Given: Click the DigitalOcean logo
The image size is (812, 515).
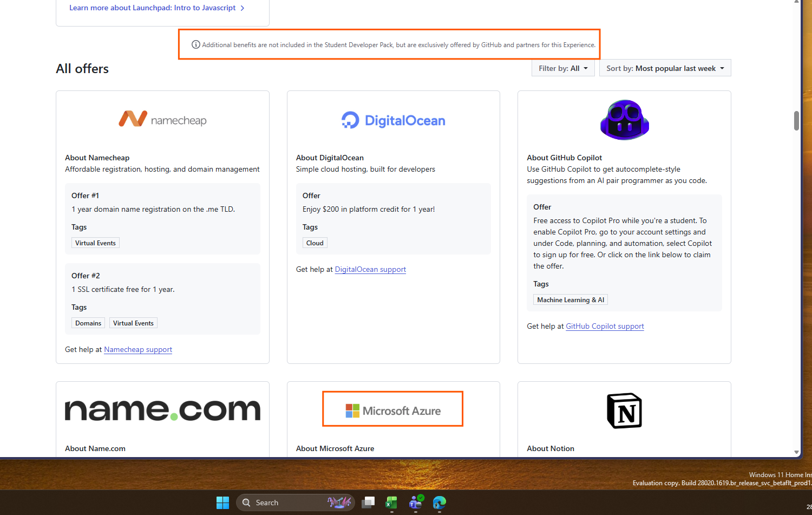Looking at the screenshot, I should pos(394,120).
